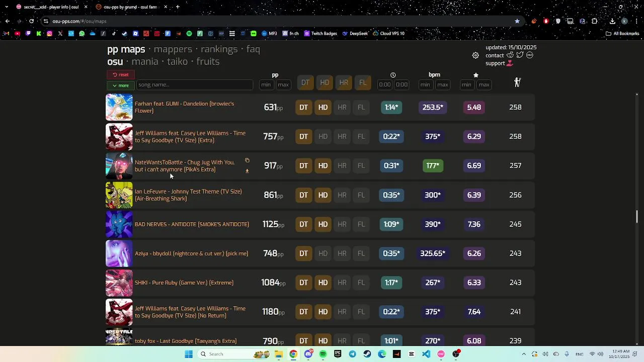Toggle the HD mod filter in the header

[x=325, y=82]
